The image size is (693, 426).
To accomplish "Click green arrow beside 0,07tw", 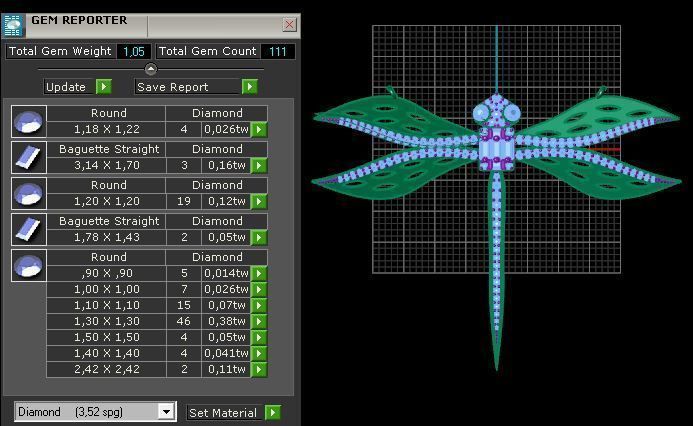I will pos(259,305).
